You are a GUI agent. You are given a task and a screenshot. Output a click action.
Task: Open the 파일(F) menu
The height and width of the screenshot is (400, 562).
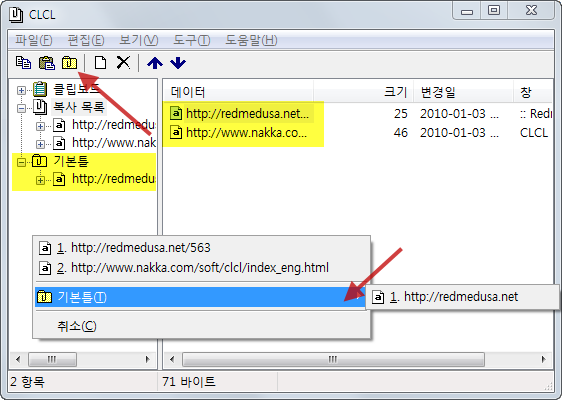[34, 40]
